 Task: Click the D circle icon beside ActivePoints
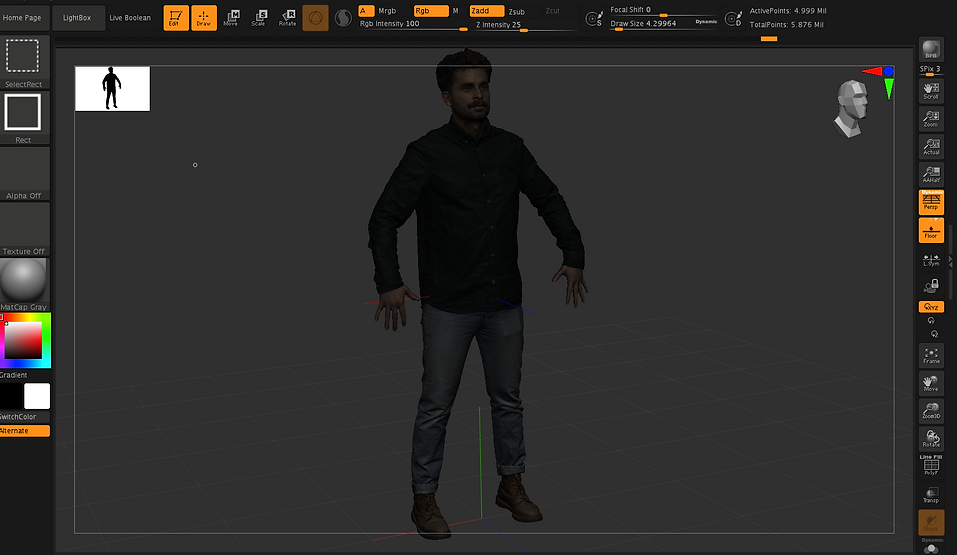point(733,19)
